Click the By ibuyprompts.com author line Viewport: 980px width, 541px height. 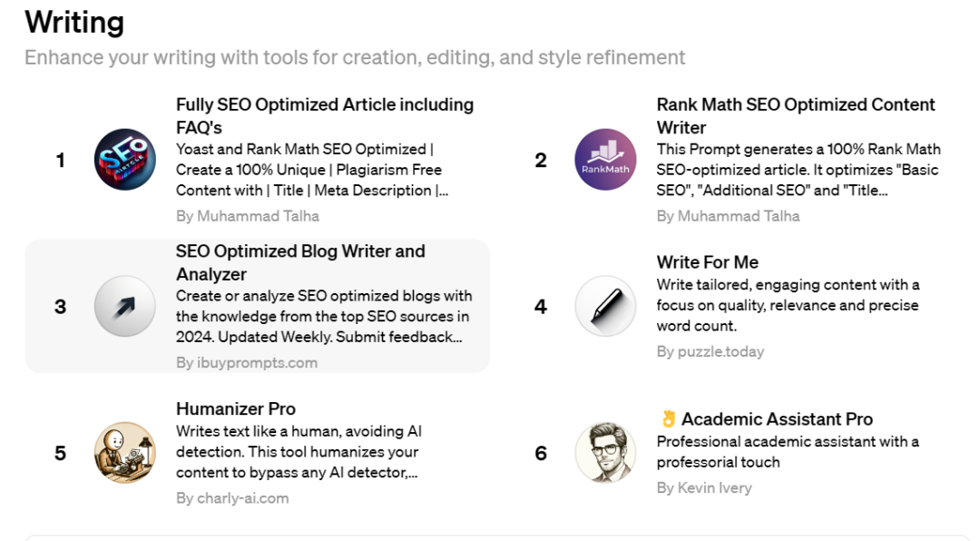pos(246,363)
